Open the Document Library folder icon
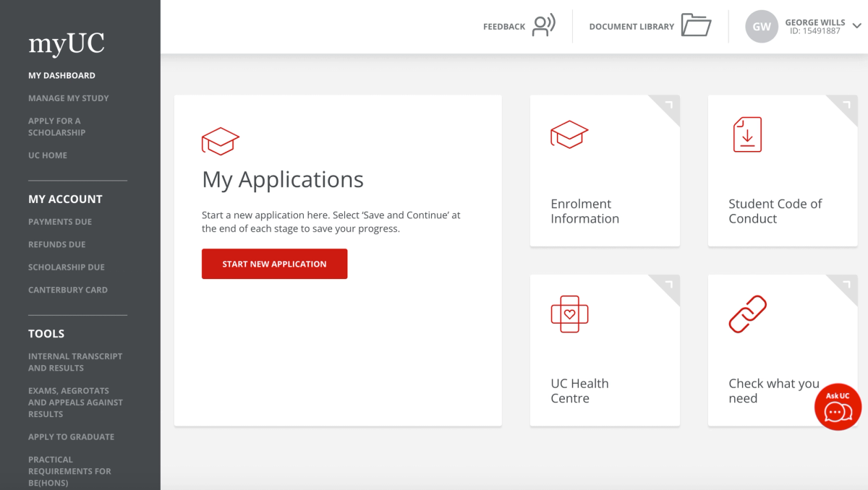The height and width of the screenshot is (490, 868). click(x=697, y=26)
